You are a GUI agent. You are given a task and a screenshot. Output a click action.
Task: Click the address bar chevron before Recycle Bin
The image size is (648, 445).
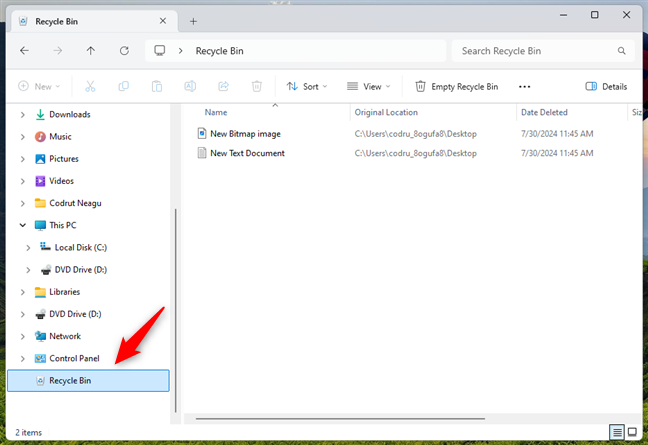click(x=181, y=51)
